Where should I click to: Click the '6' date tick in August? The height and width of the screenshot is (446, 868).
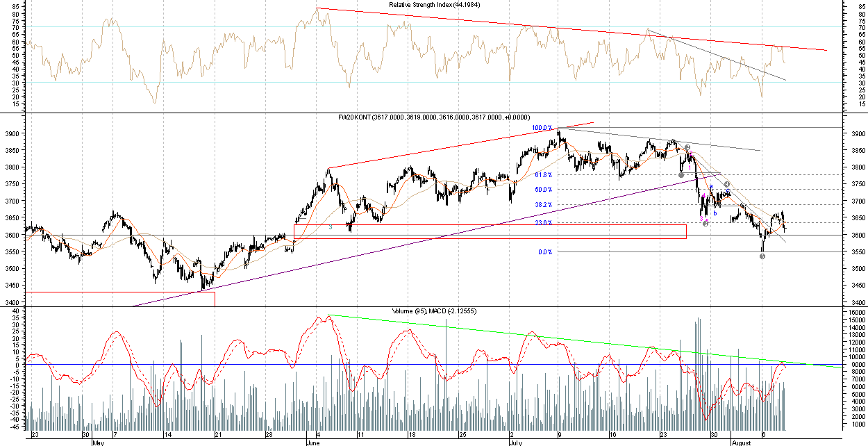[x=764, y=435]
